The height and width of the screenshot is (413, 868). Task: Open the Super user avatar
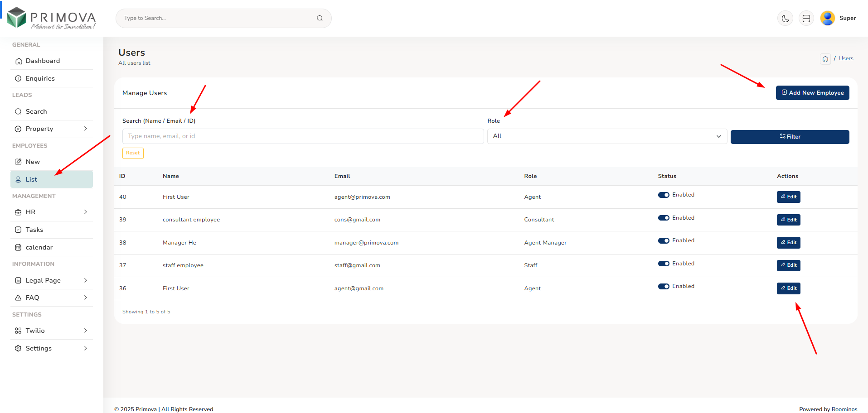coord(827,18)
